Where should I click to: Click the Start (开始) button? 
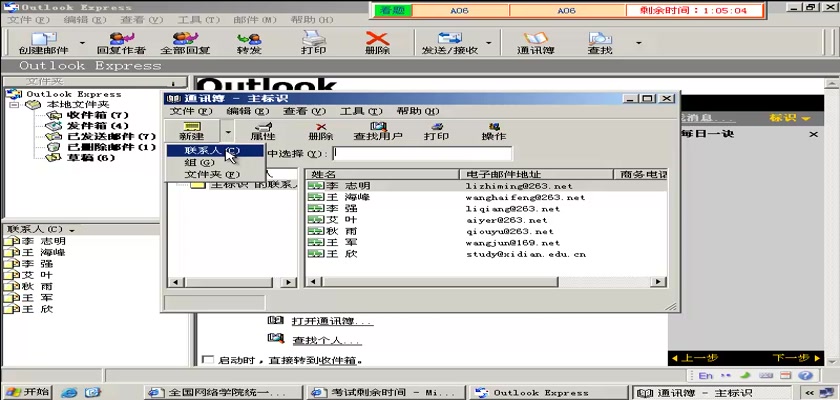pyautogui.click(x=26, y=391)
